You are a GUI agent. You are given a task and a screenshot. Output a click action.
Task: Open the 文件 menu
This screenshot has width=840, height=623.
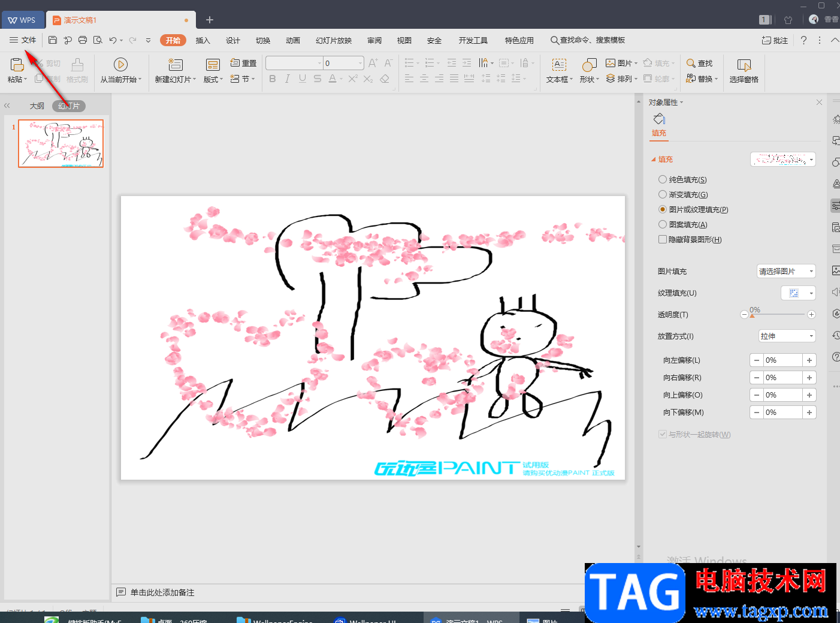[23, 40]
